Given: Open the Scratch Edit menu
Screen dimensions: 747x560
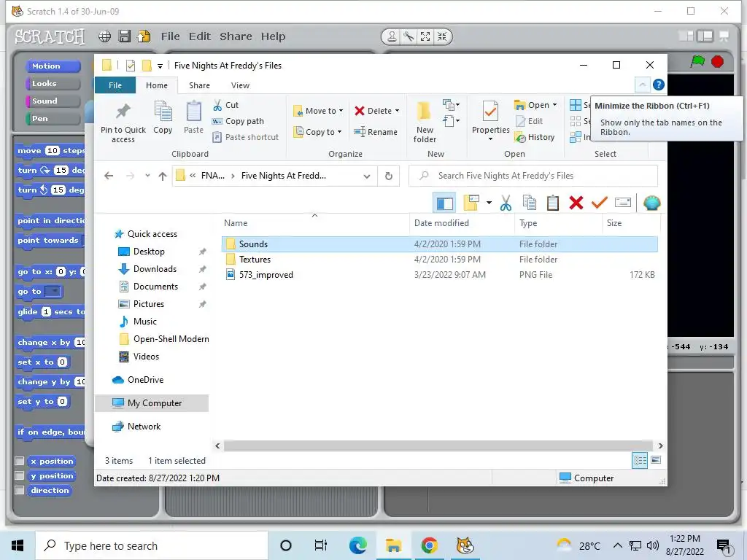Looking at the screenshot, I should click(200, 36).
